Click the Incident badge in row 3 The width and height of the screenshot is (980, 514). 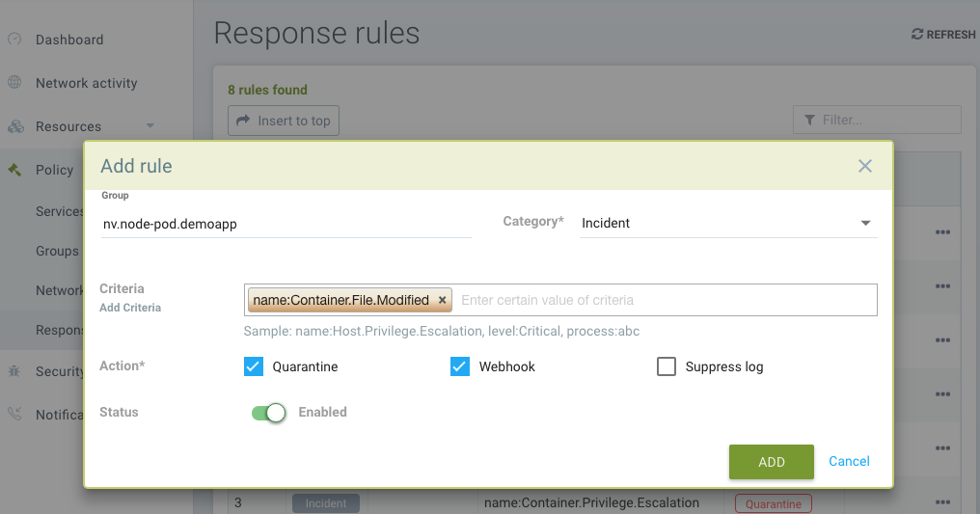326,502
